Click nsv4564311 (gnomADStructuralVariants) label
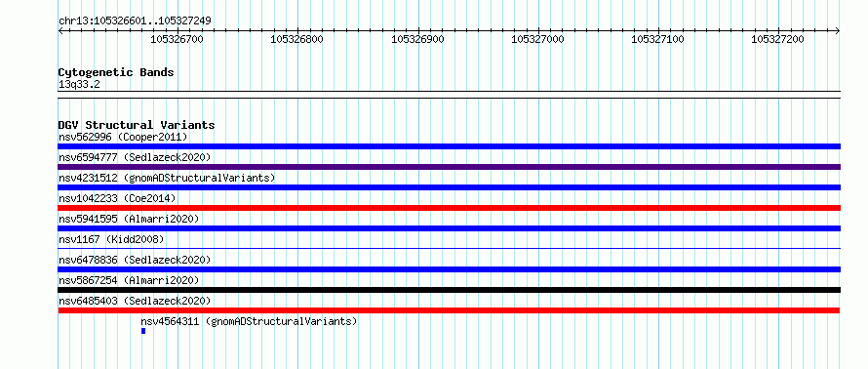 click(x=249, y=321)
